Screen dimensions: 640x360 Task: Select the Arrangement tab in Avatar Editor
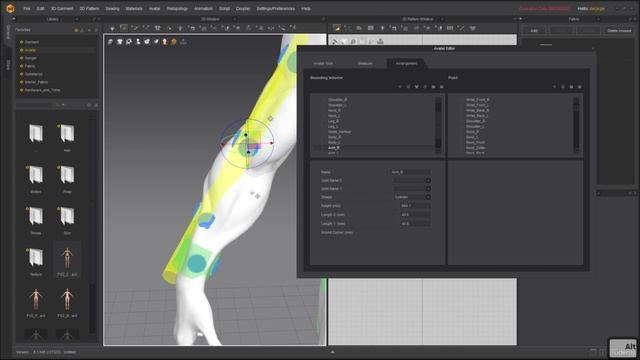tap(406, 64)
